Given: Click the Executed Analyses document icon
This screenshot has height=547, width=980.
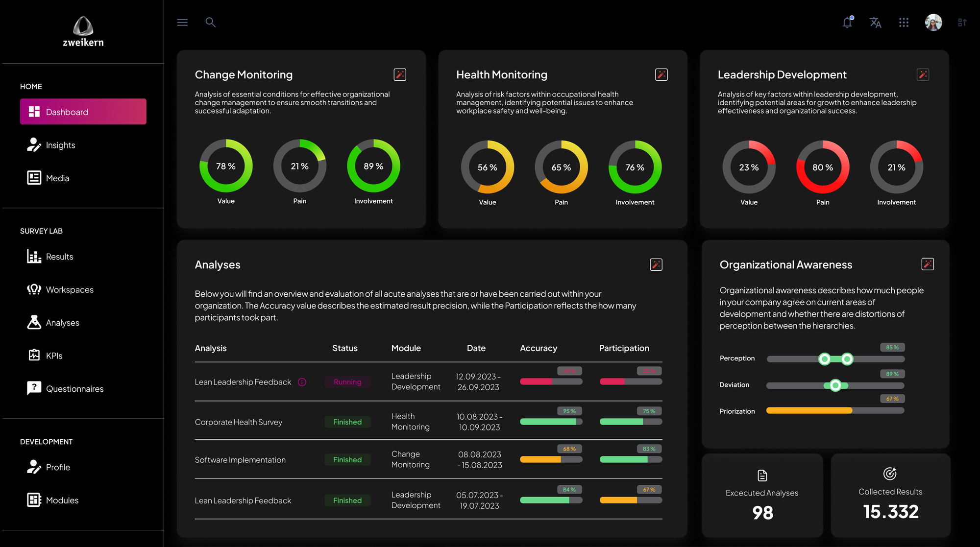Looking at the screenshot, I should (762, 476).
